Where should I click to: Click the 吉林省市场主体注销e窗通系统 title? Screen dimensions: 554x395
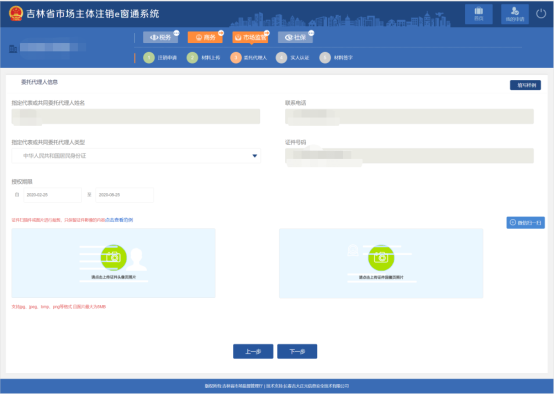click(x=93, y=14)
